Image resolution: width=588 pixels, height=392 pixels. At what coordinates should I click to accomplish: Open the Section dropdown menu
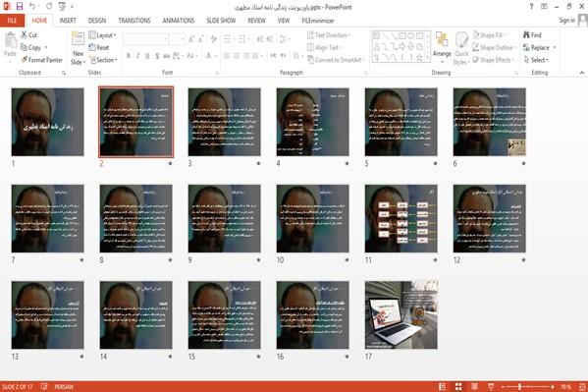tap(103, 60)
